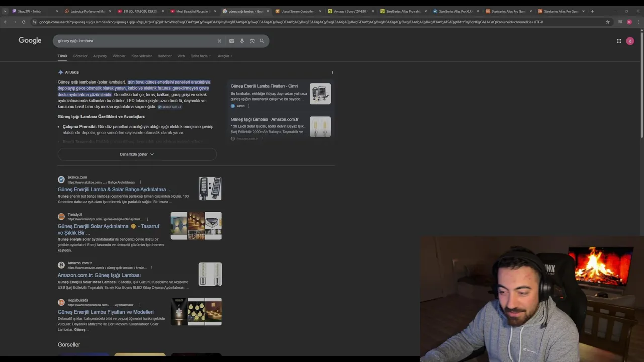This screenshot has height=362, width=644.
Task: Open Güneş Enerjili Lamba Fiyatları - Cimri card
Action: click(264, 86)
